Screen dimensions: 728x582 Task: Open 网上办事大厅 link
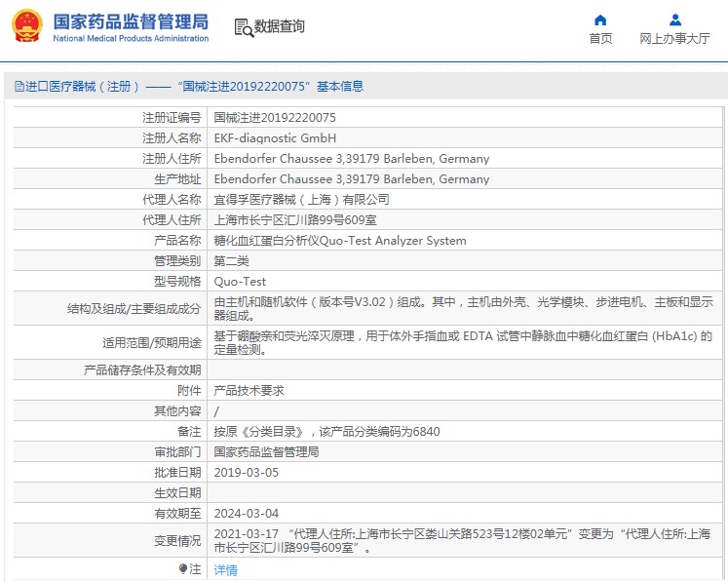tap(674, 39)
